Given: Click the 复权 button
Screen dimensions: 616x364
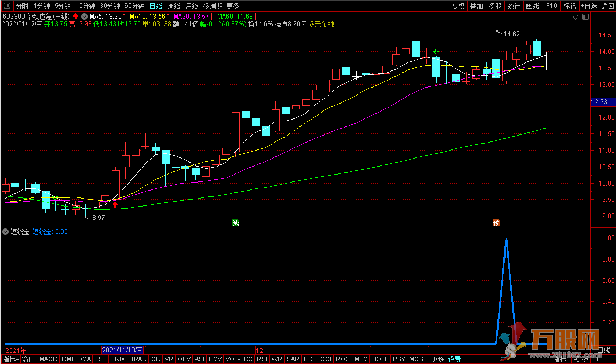Looking at the screenshot, I should coord(458,6).
